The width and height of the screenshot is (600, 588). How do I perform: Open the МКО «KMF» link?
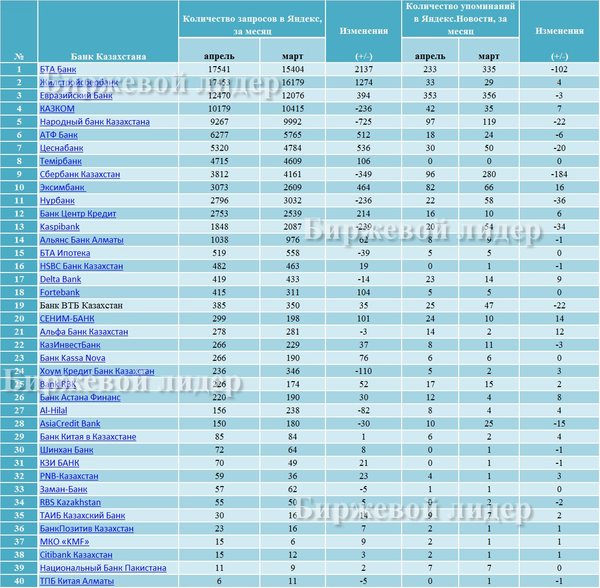64,542
